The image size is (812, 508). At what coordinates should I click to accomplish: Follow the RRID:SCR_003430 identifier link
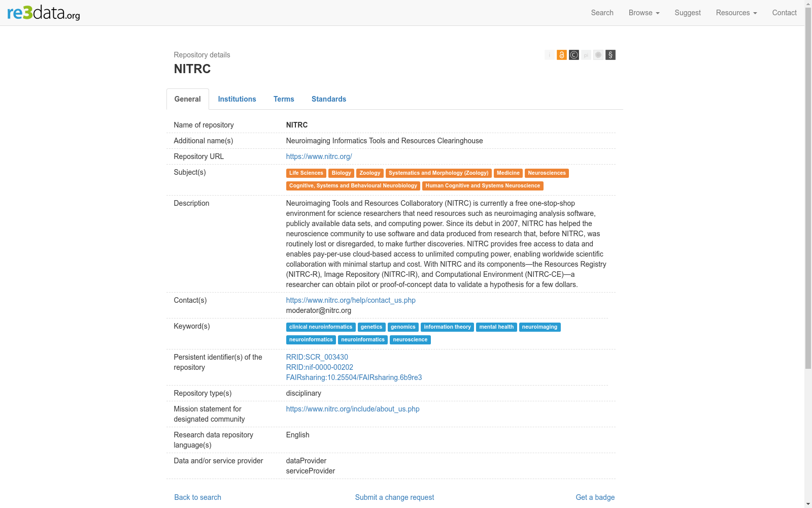(317, 357)
